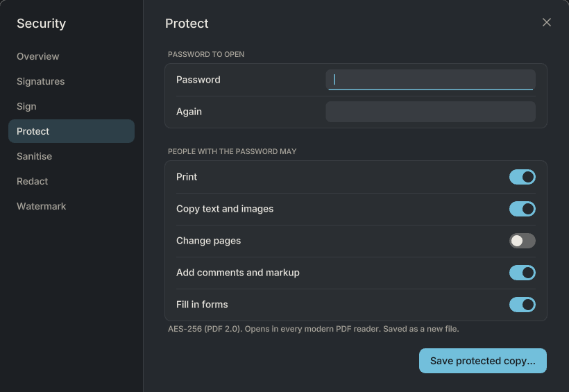
Task: Click the AES-256 encryption note text
Action: [314, 329]
